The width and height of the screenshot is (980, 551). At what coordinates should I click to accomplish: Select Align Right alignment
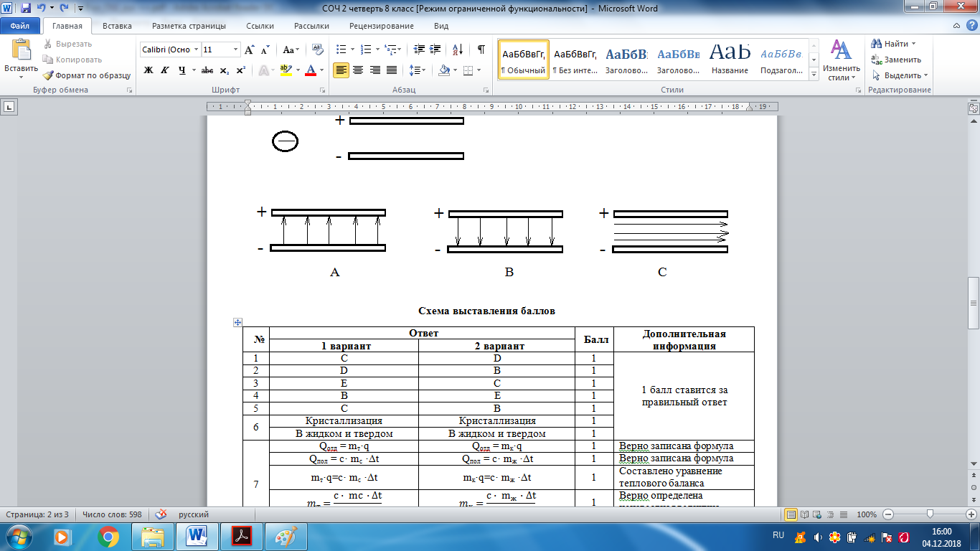tap(374, 70)
